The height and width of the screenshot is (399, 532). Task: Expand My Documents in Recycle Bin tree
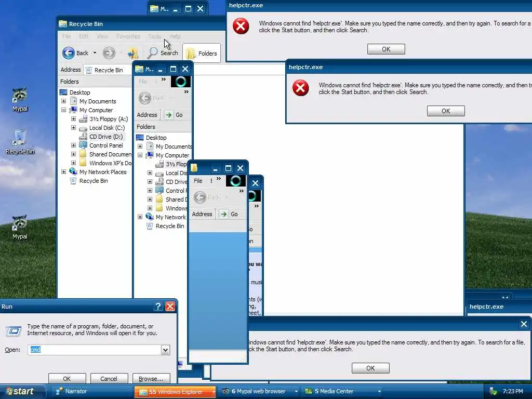tap(63, 101)
